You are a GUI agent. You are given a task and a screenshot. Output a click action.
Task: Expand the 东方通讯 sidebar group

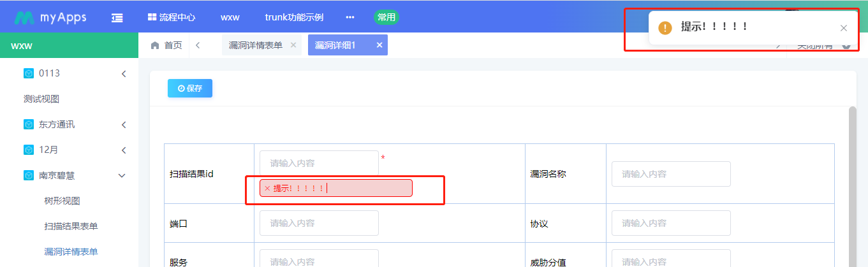pyautogui.click(x=124, y=125)
